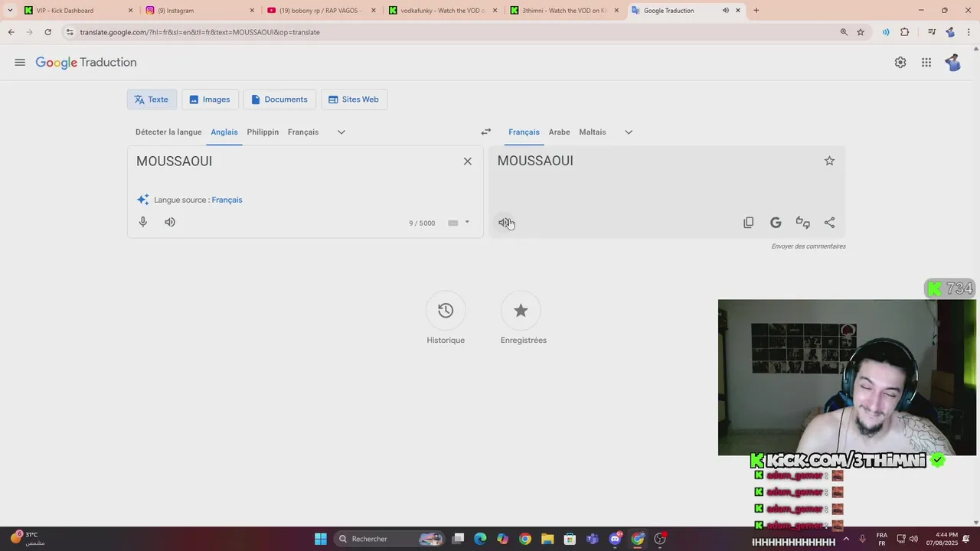This screenshot has width=980, height=551.
Task: Expand more target languages list
Action: 629,132
